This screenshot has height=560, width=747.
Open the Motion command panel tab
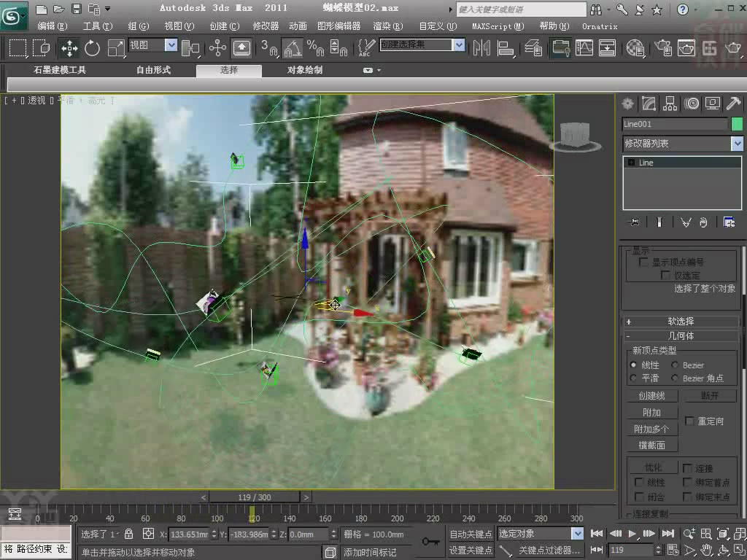pyautogui.click(x=692, y=104)
